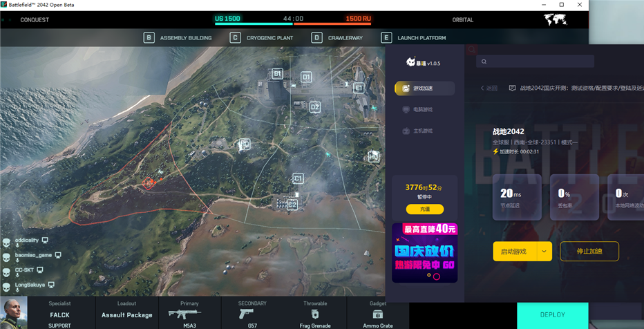The height and width of the screenshot is (329, 644).
Task: Select the C2 capture point marker
Action: 292,205
